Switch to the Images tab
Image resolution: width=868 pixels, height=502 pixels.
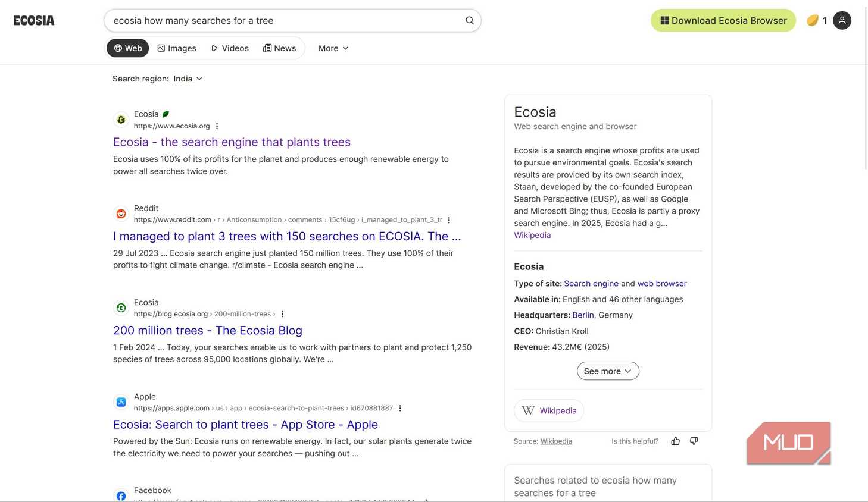pyautogui.click(x=177, y=48)
